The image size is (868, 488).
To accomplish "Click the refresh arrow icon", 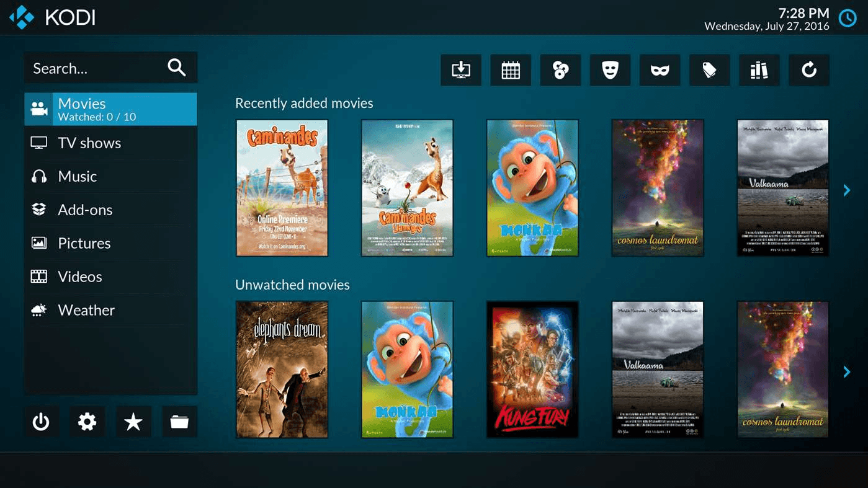I will (808, 70).
